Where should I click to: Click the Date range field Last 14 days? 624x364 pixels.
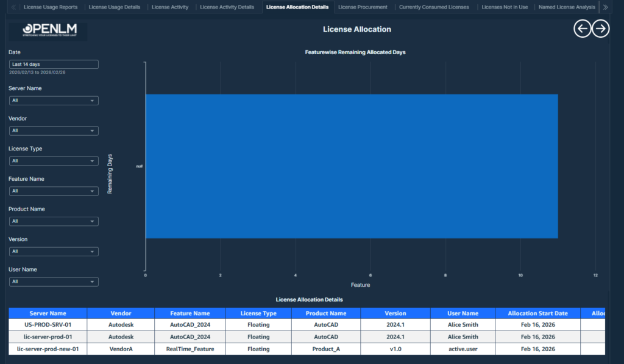54,64
